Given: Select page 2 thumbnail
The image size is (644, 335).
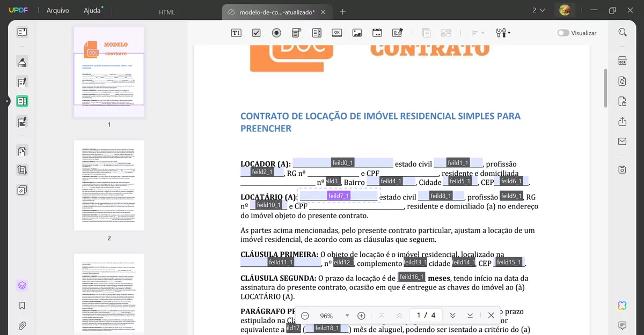Looking at the screenshot, I should 109,185.
